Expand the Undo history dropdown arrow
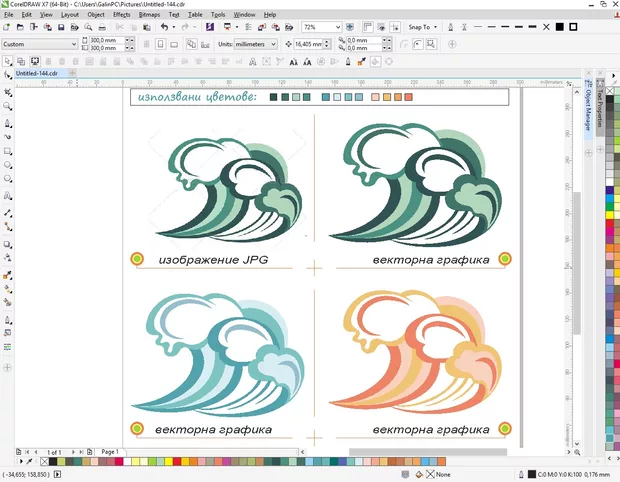Screen dimensions: 620x482 (174, 27)
